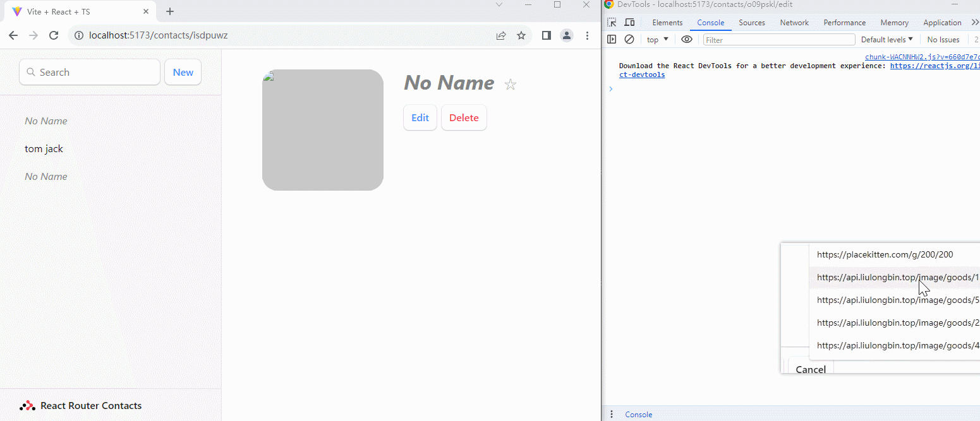
Task: Select the 'tom jack' contact link
Action: [44, 149]
